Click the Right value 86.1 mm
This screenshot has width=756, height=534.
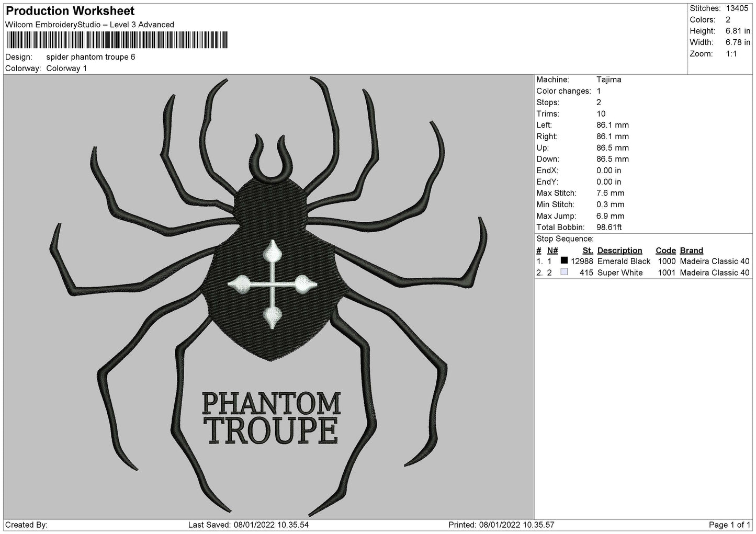(613, 137)
